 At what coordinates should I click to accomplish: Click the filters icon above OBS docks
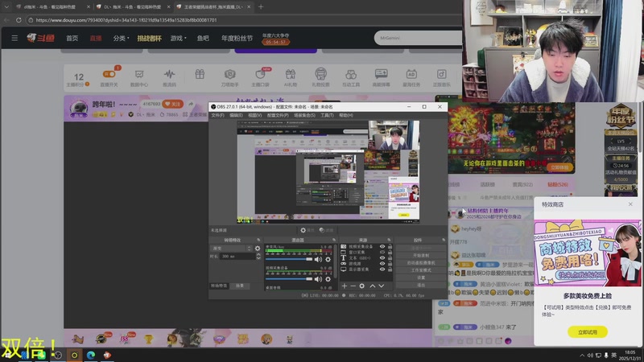(x=322, y=230)
